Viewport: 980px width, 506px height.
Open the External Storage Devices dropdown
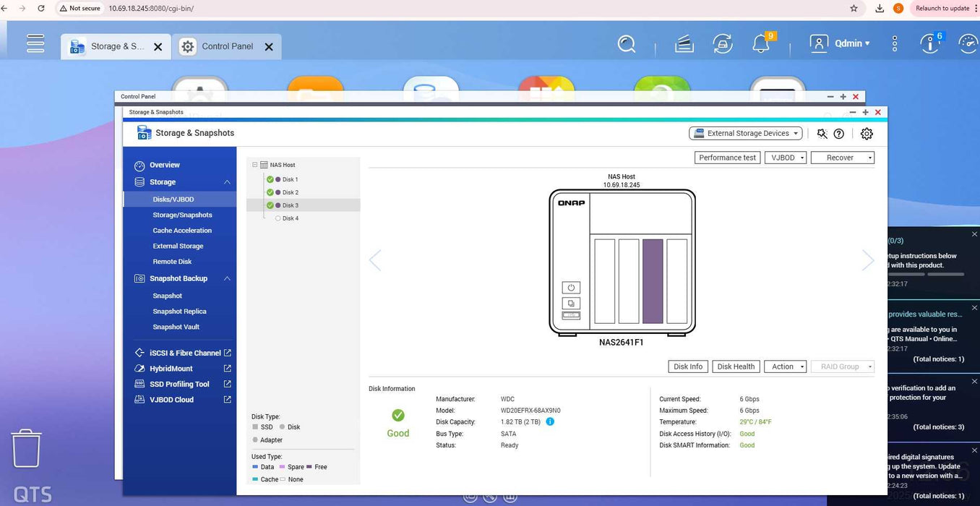click(746, 133)
